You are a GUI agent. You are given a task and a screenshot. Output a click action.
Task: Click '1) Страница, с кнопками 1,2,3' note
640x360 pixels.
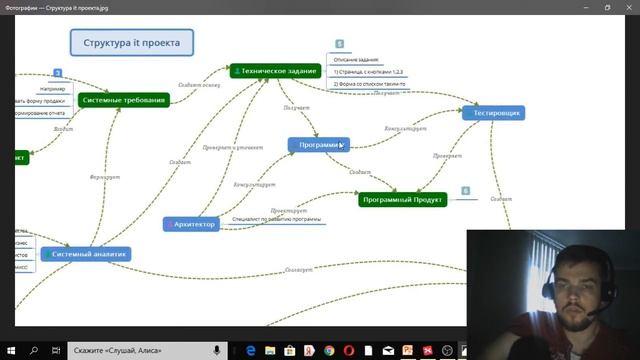click(368, 72)
